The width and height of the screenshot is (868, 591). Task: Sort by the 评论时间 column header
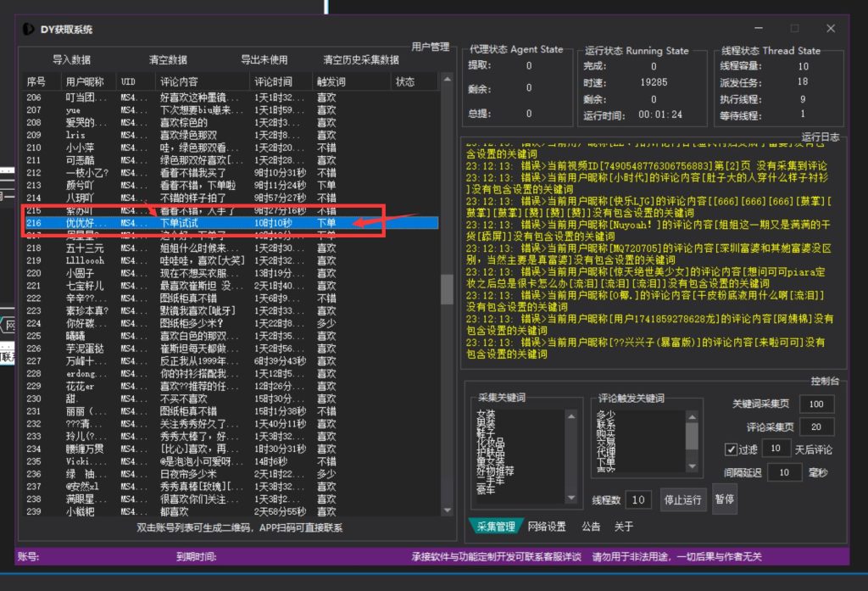click(x=273, y=82)
